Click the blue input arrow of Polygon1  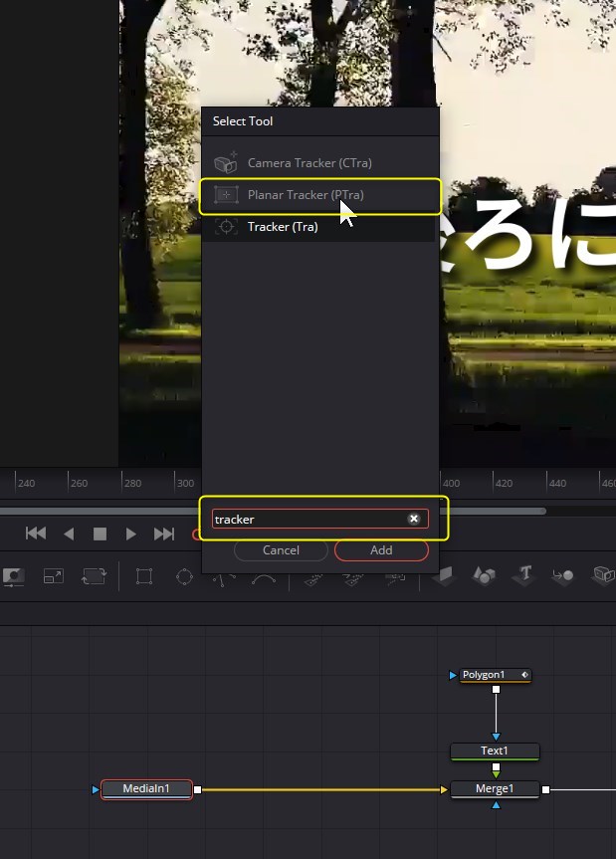click(x=453, y=675)
